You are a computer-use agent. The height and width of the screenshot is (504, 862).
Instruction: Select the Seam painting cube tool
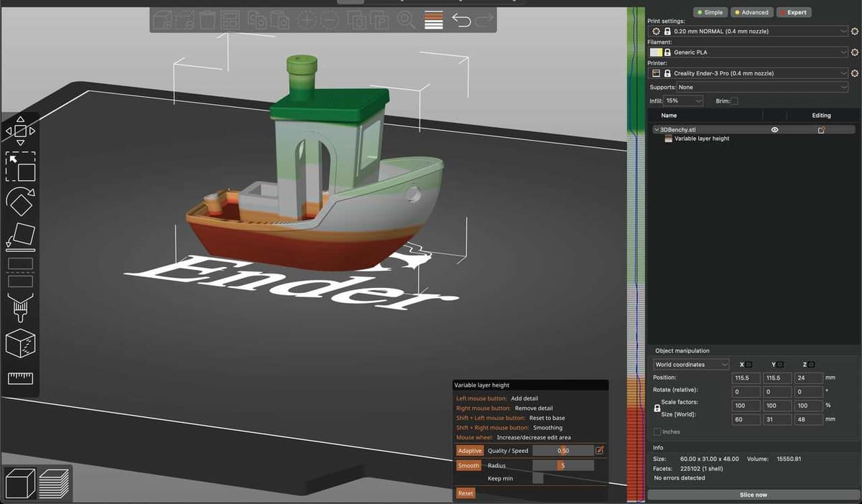(x=20, y=344)
